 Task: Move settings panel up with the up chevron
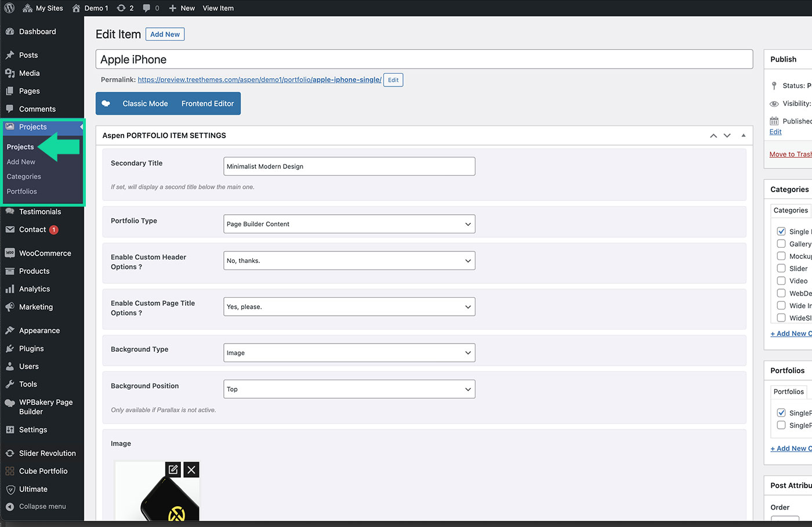(713, 136)
